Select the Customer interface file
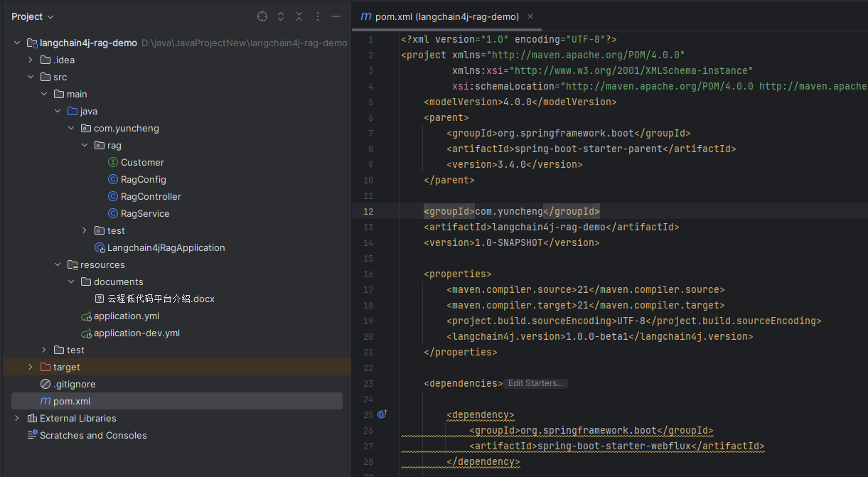 click(142, 162)
